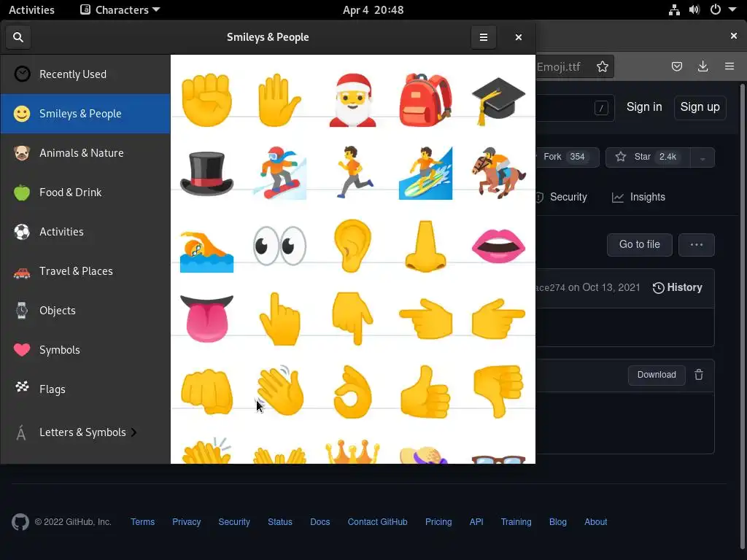Pick the oncoming fist emoji
Viewport: 747px width, 560px height.
click(206, 392)
